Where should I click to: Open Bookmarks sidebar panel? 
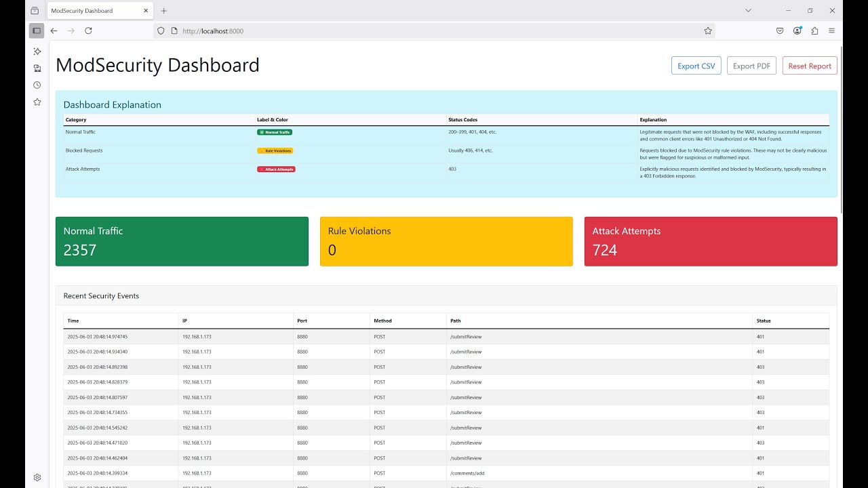[37, 102]
